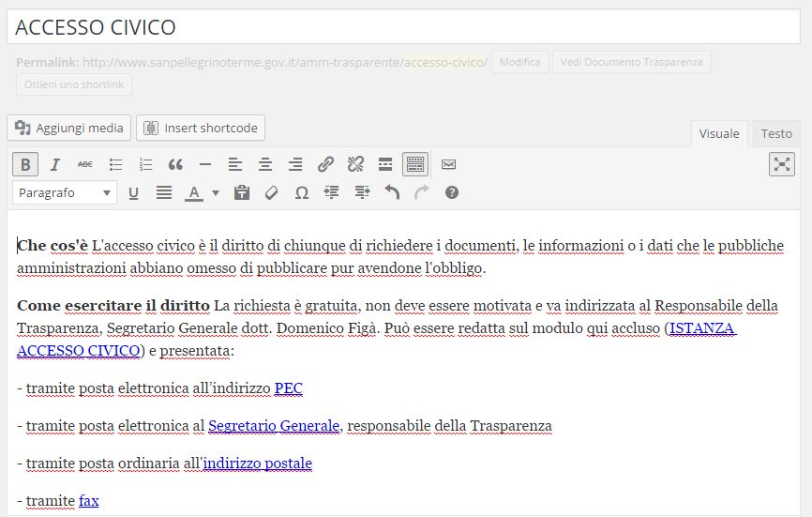This screenshot has width=812, height=517.
Task: Open the text color picker arrow
Action: pyautogui.click(x=216, y=193)
